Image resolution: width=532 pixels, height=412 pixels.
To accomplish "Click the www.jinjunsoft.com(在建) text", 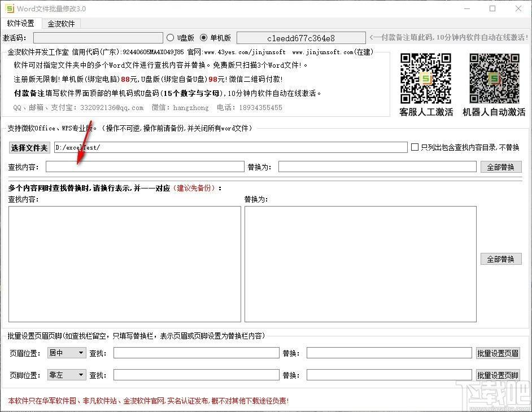I will pos(333,52).
